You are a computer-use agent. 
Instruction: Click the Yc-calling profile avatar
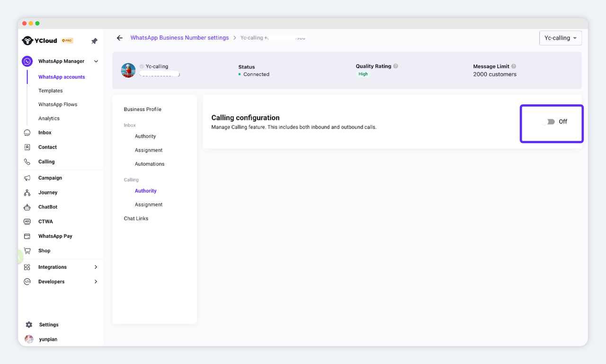(128, 71)
